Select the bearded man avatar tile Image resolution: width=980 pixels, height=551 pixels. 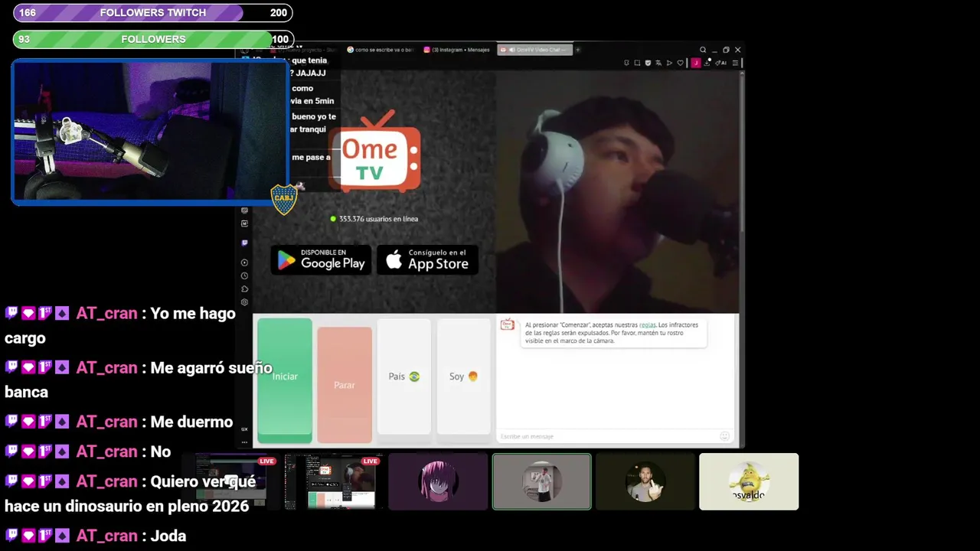(x=645, y=481)
